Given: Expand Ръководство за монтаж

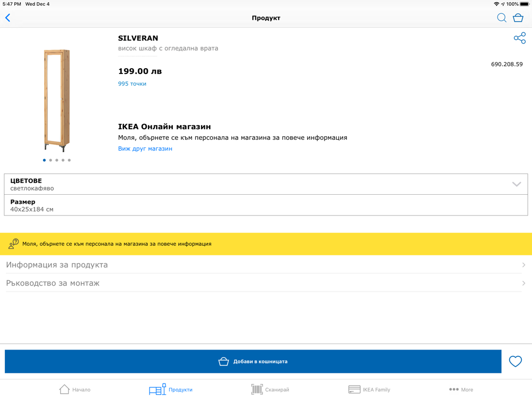Looking at the screenshot, I should [266, 283].
